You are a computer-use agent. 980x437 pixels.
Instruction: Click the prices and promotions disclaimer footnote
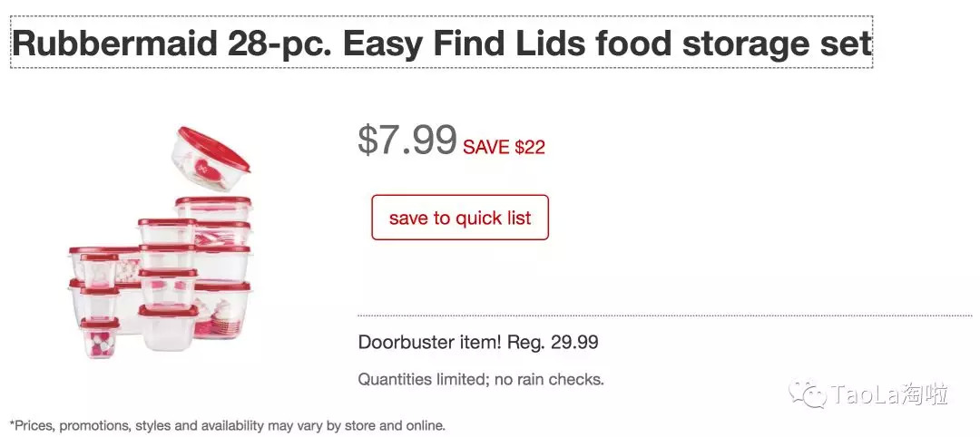point(227,424)
